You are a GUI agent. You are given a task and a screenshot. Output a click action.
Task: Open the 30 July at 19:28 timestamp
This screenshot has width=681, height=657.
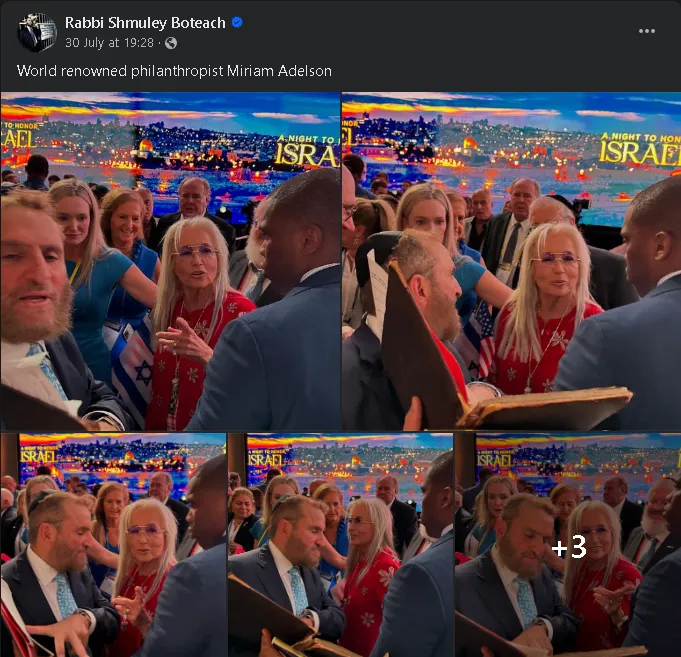tap(109, 43)
